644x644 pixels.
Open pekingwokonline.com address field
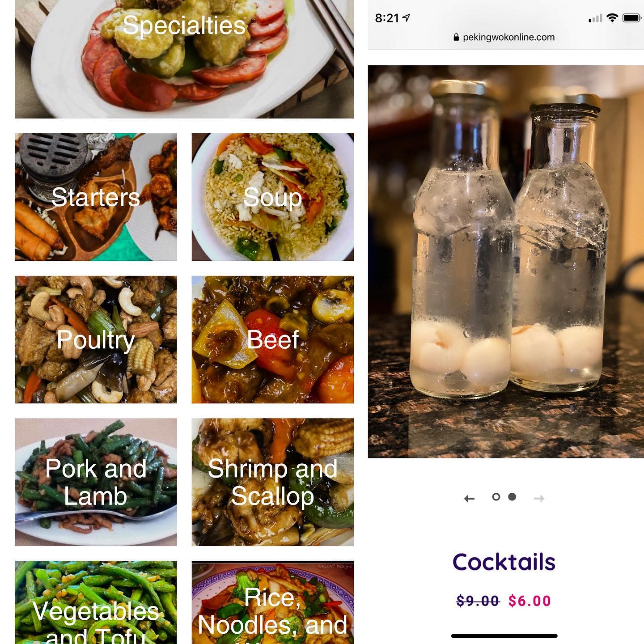pyautogui.click(x=504, y=37)
